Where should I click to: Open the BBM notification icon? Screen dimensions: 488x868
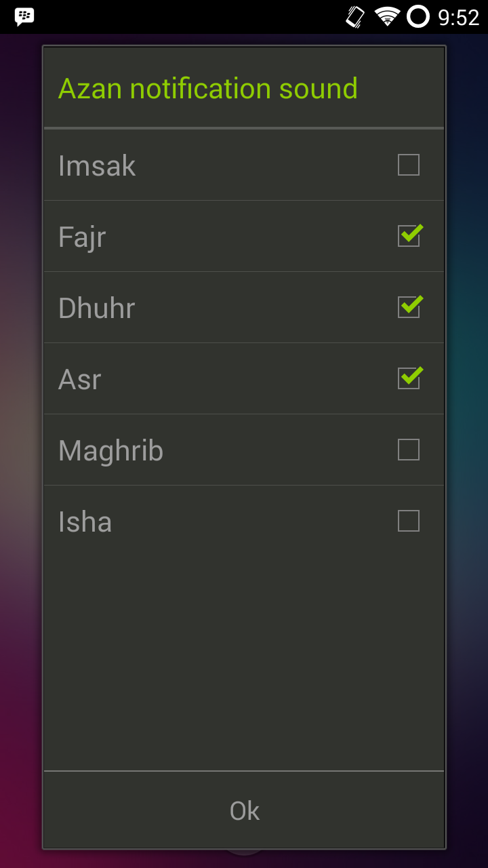(x=24, y=17)
